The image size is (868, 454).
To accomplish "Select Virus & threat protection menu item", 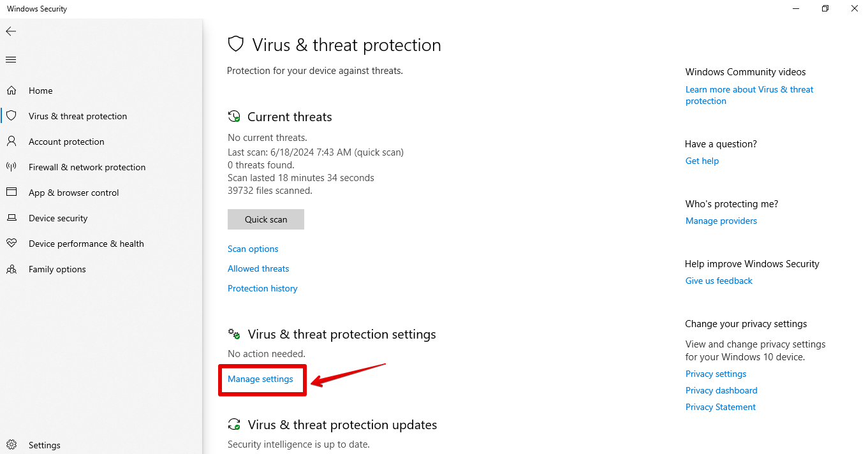I will click(x=78, y=116).
